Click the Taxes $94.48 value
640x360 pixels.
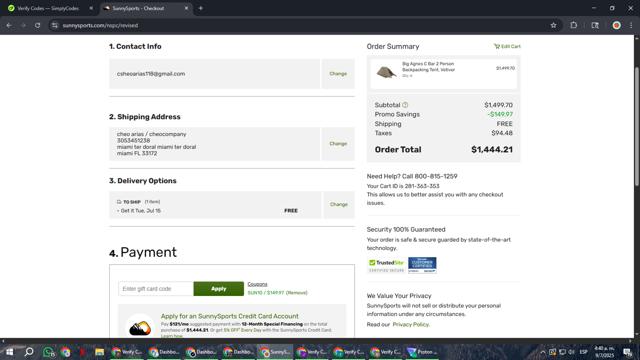(x=502, y=133)
